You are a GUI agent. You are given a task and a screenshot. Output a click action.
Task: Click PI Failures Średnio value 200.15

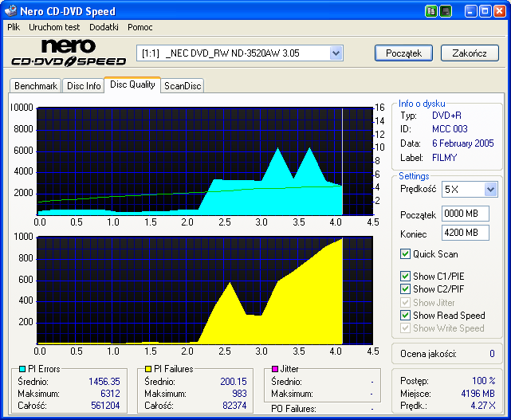click(234, 381)
